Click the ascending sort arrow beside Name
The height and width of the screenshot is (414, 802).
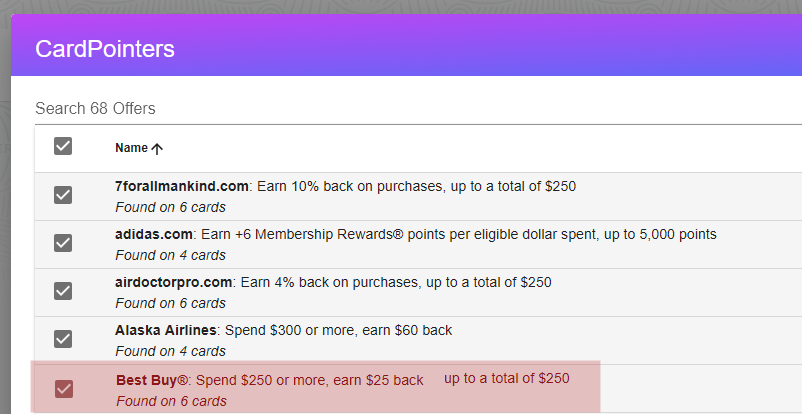(157, 148)
